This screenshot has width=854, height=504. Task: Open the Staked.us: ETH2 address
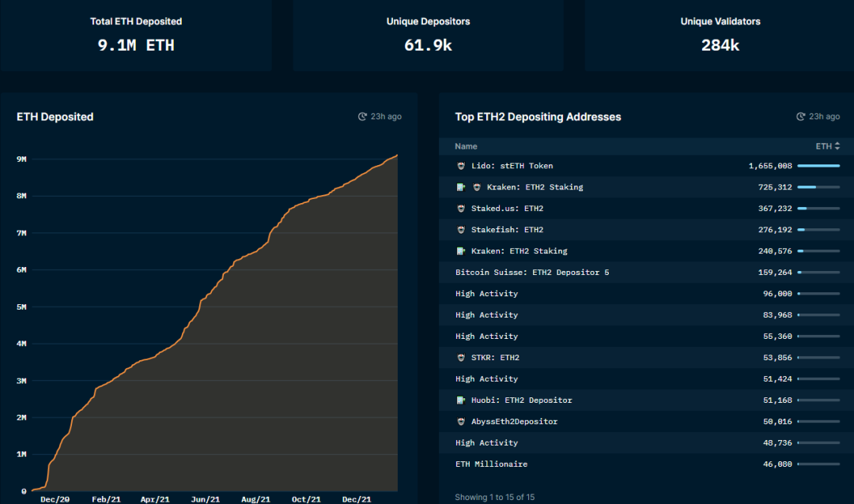tap(507, 209)
